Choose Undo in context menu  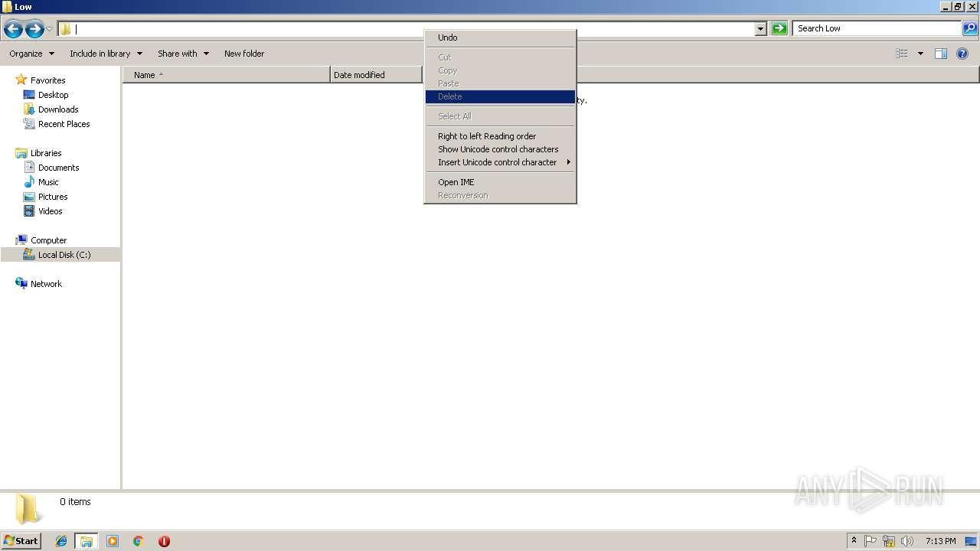500,37
